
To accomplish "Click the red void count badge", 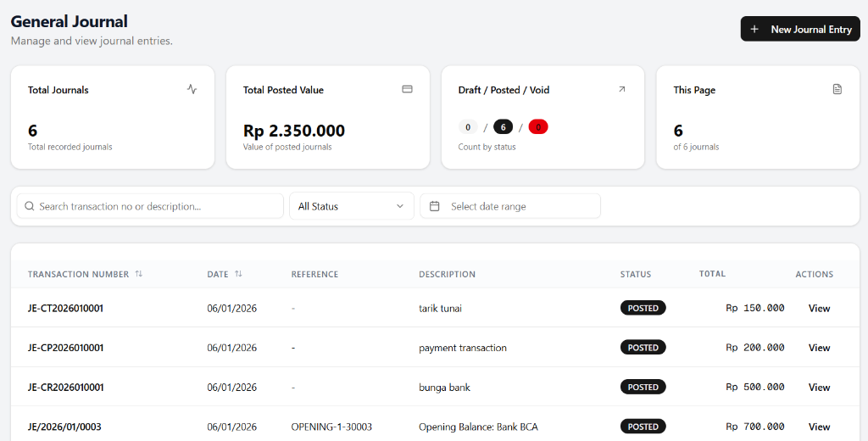I will 538,127.
